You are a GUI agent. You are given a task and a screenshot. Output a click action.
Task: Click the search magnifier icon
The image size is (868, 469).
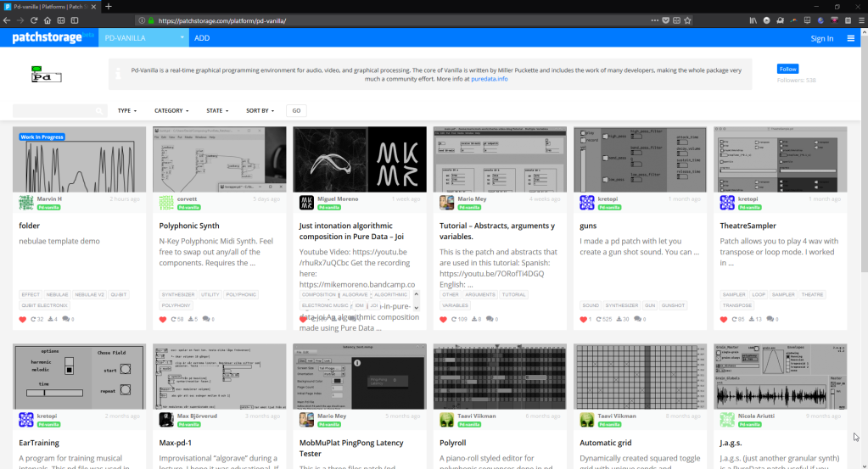coord(100,110)
